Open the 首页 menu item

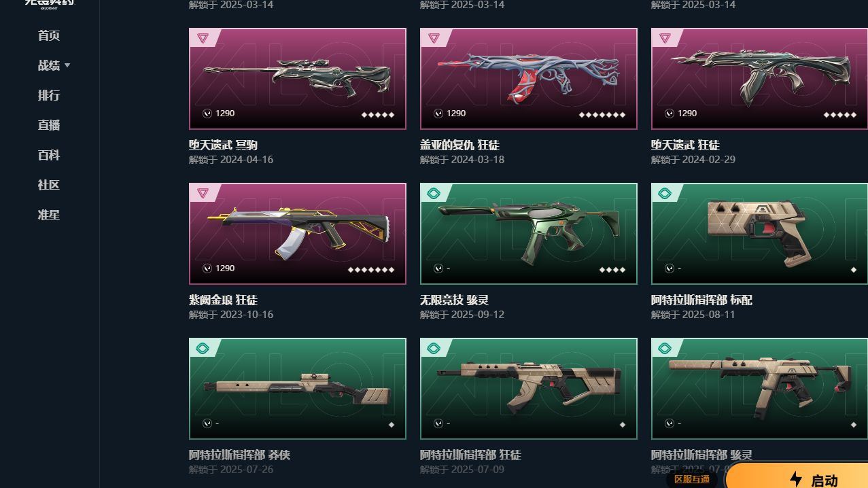pyautogui.click(x=49, y=35)
